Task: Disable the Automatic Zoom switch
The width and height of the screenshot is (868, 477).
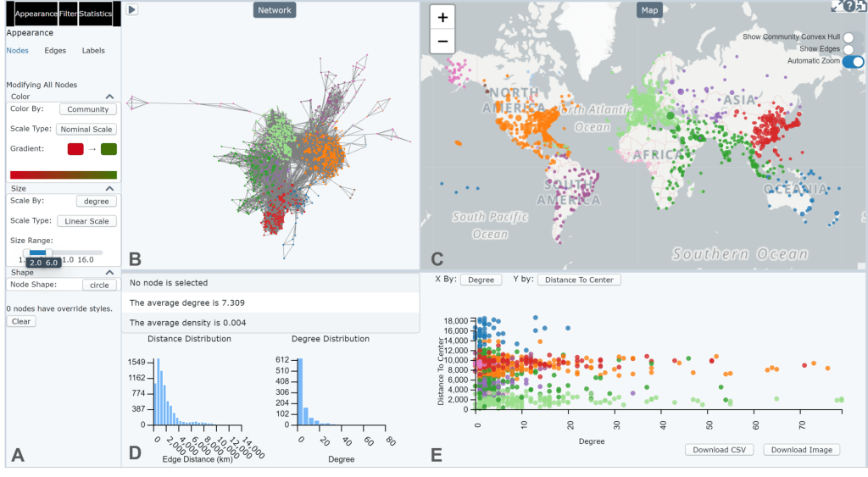Action: point(853,61)
